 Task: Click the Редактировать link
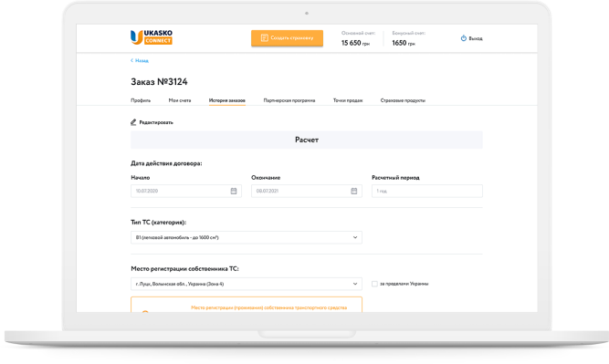(x=156, y=122)
